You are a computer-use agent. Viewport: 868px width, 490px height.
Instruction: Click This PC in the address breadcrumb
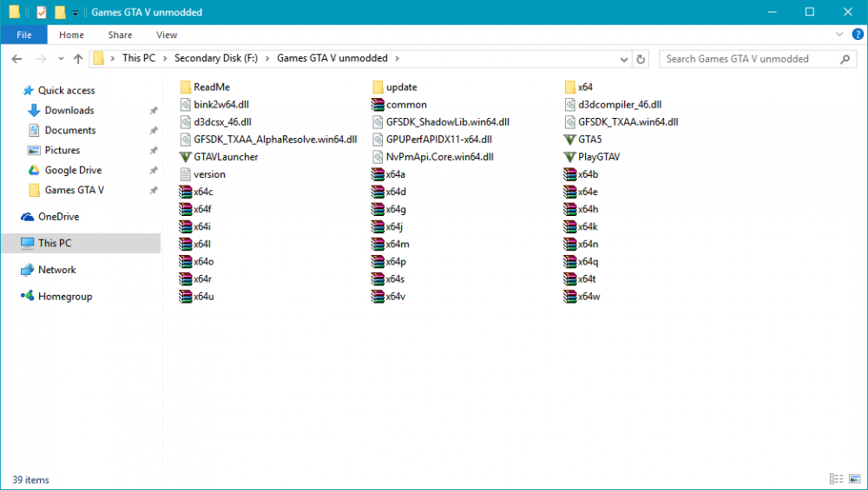click(138, 58)
